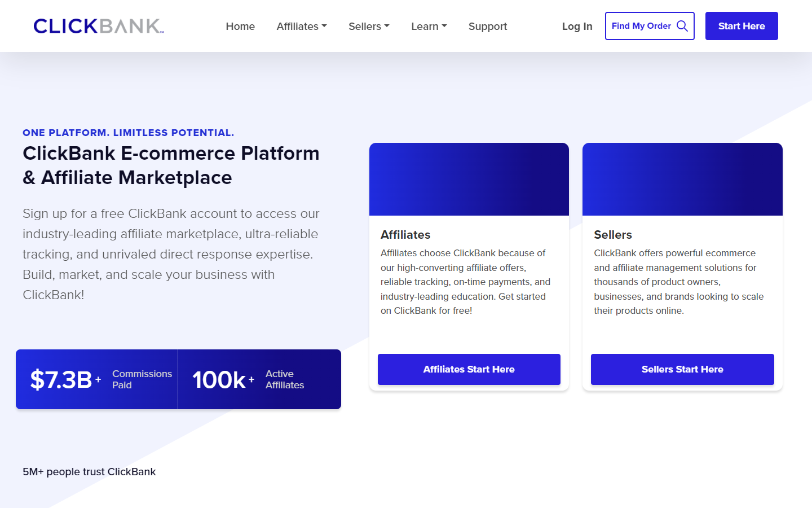Image resolution: width=812 pixels, height=508 pixels.
Task: Click the ClickBank logo
Action: [99, 26]
